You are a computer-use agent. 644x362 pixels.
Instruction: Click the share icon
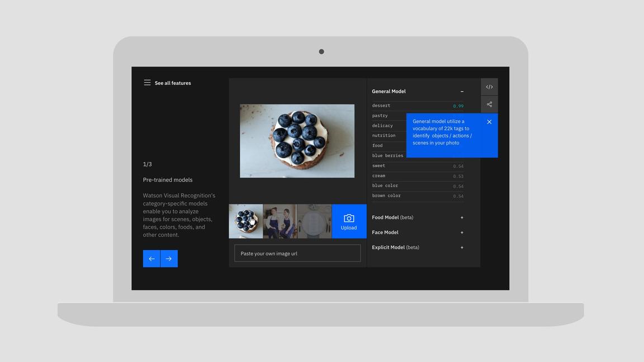click(x=489, y=104)
